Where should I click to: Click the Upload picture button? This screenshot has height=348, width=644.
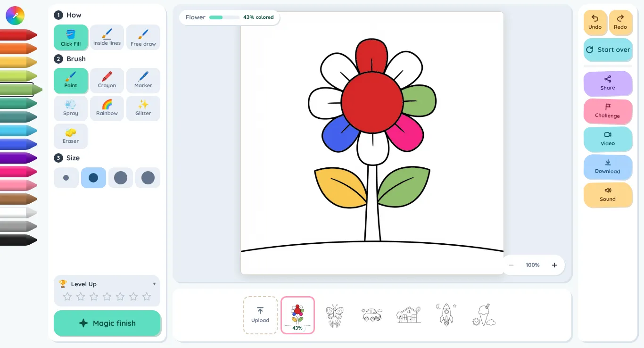260,315
